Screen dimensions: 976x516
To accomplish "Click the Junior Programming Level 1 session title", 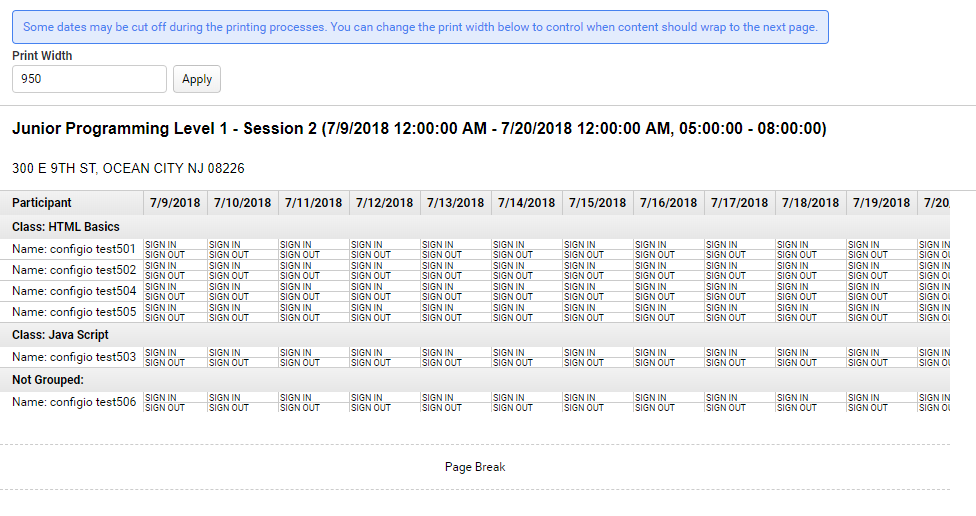I will tap(419, 128).
